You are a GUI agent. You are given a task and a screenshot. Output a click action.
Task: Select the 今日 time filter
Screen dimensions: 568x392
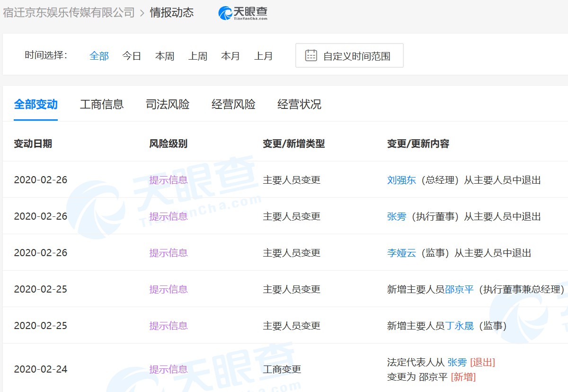(132, 56)
